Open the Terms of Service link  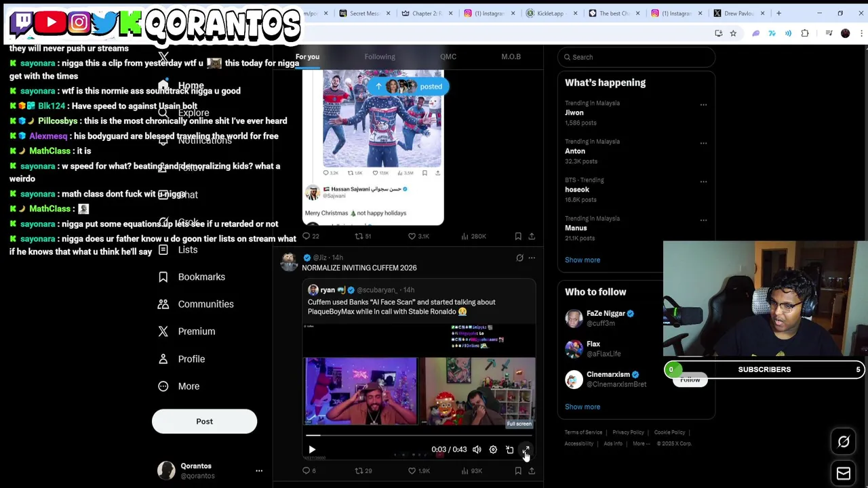pyautogui.click(x=584, y=432)
